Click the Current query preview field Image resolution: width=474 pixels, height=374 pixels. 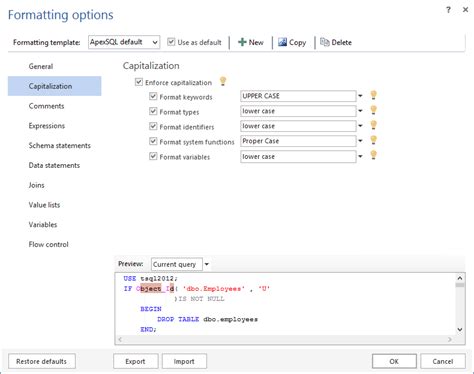click(177, 264)
